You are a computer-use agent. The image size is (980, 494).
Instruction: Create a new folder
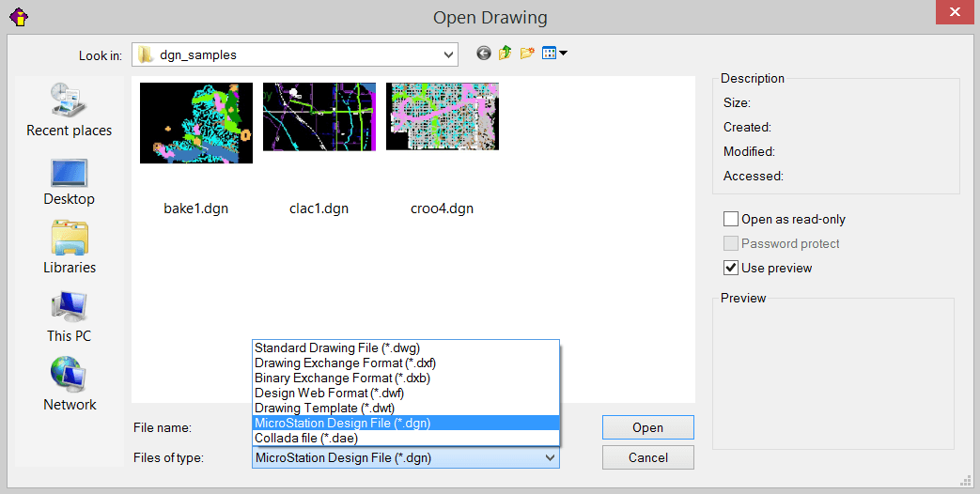point(527,54)
